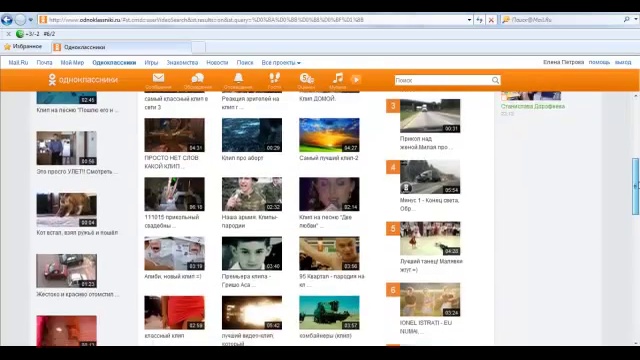Open Это просто УЛЕТ video thumbnail
Viewport: 640px width, 360px height.
tap(67, 148)
